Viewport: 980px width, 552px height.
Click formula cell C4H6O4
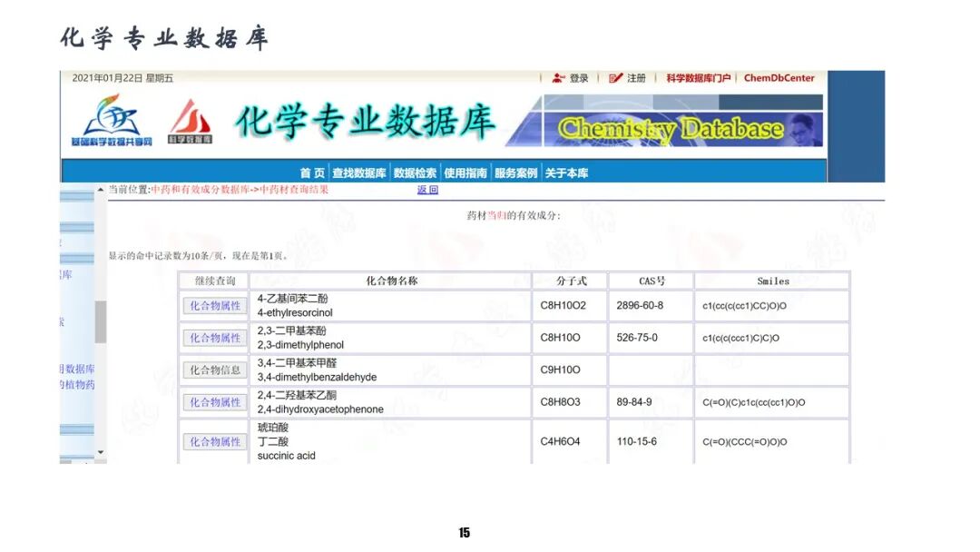(x=560, y=441)
